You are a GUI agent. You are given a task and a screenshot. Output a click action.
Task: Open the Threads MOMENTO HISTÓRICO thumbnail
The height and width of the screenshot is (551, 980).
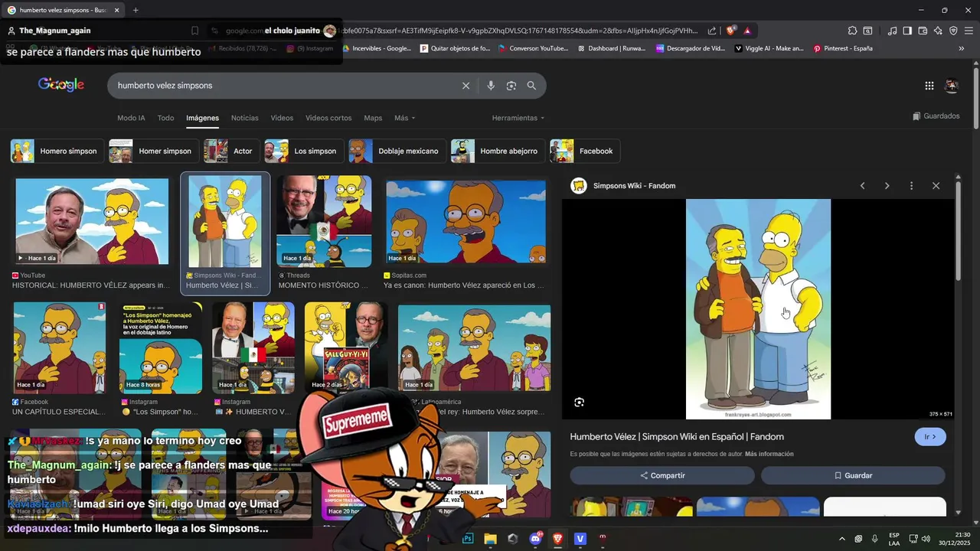pyautogui.click(x=324, y=221)
